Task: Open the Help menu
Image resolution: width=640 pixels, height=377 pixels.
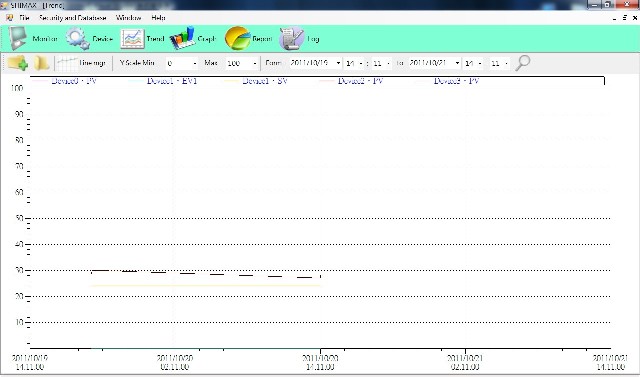Action: 158,18
